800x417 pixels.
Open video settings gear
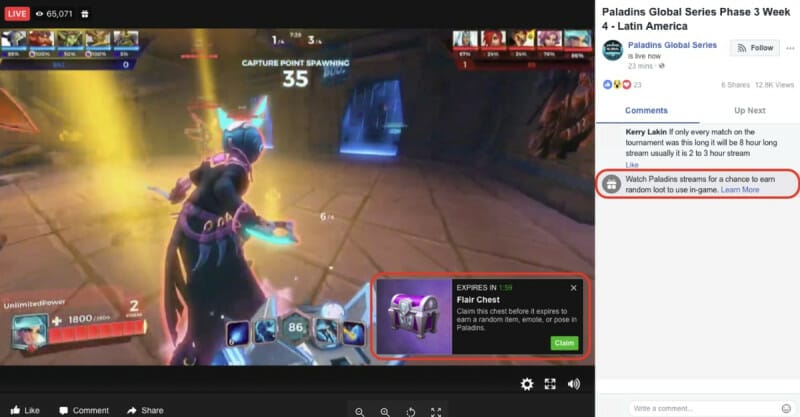click(x=527, y=384)
